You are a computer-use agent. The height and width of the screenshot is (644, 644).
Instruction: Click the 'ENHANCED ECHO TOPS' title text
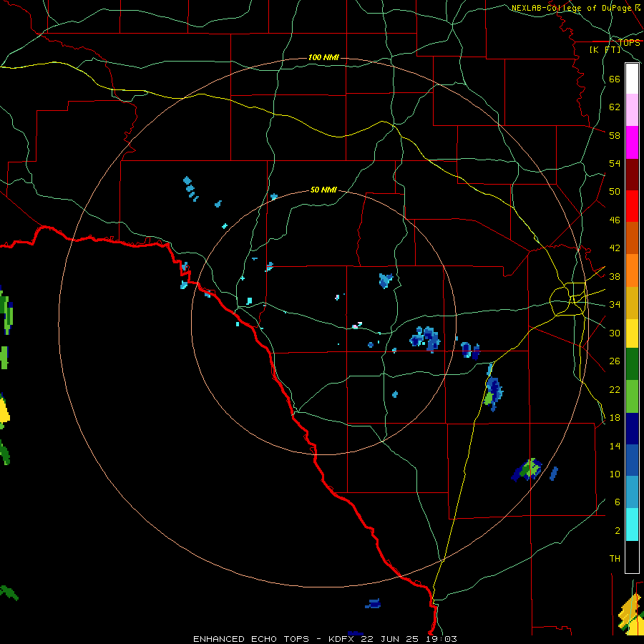point(251,639)
